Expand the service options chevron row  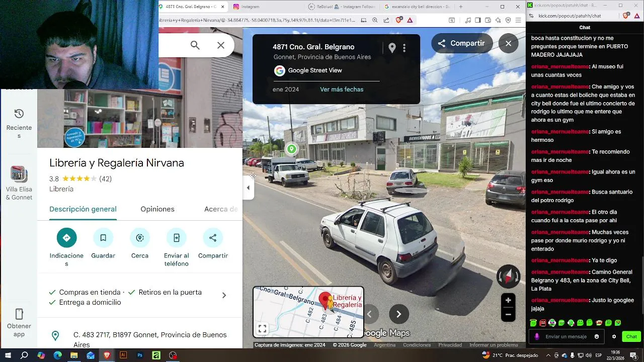[224, 296]
